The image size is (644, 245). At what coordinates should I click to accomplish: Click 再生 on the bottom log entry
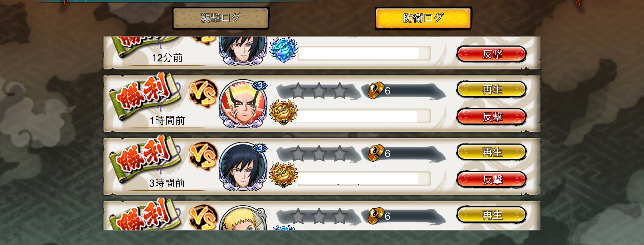pos(491,215)
